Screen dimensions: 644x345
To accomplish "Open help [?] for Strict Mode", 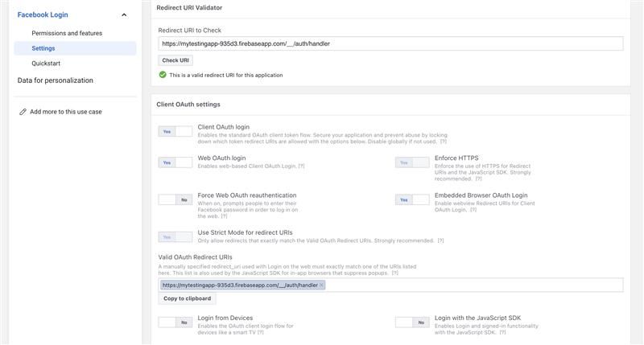I will pos(440,240).
